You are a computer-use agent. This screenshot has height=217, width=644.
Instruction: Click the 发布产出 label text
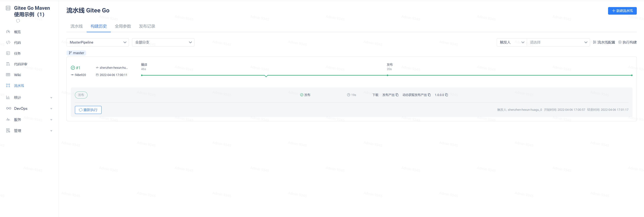tap(388, 95)
